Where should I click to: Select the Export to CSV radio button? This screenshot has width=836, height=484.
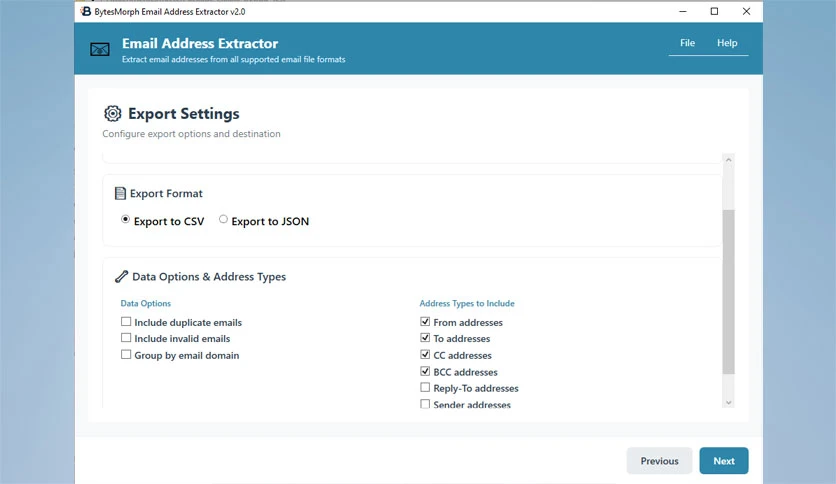(125, 219)
